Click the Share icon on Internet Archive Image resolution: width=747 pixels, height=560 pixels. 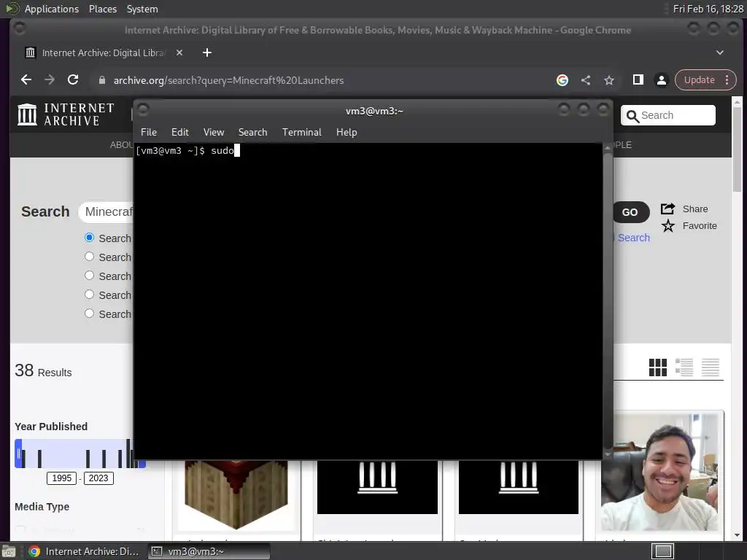click(x=668, y=209)
